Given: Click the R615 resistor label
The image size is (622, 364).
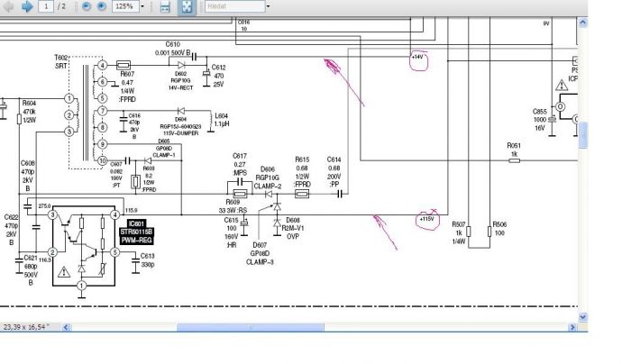Looking at the screenshot, I should tap(302, 159).
